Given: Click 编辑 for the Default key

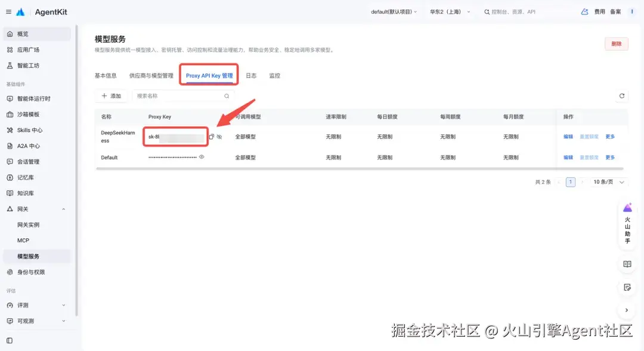Looking at the screenshot, I should point(568,158).
